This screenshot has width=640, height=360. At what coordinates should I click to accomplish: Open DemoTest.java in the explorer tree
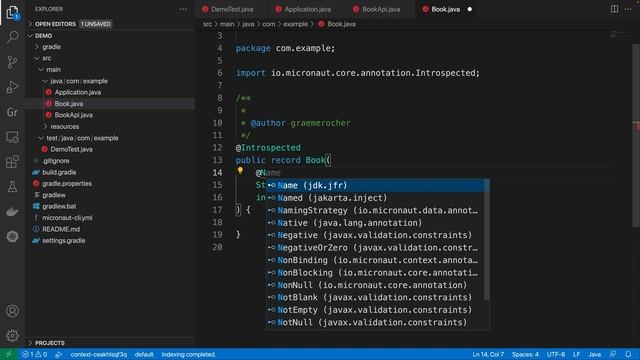point(111,149)
